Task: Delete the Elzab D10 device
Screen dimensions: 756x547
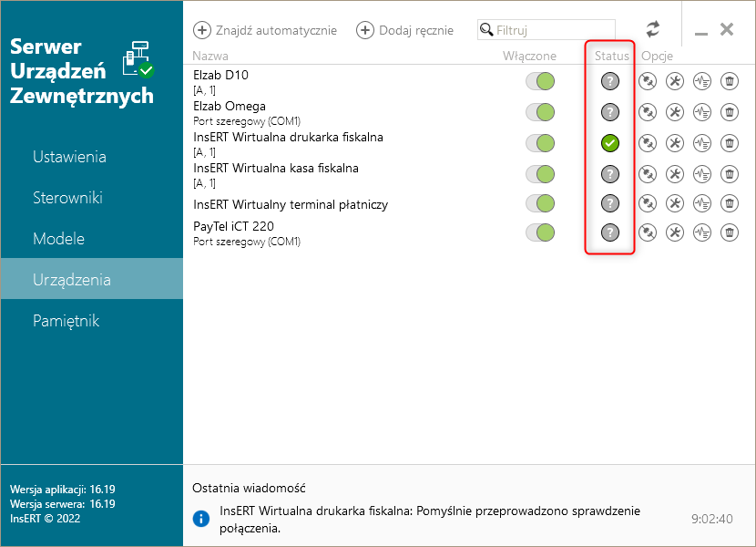Action: point(730,81)
